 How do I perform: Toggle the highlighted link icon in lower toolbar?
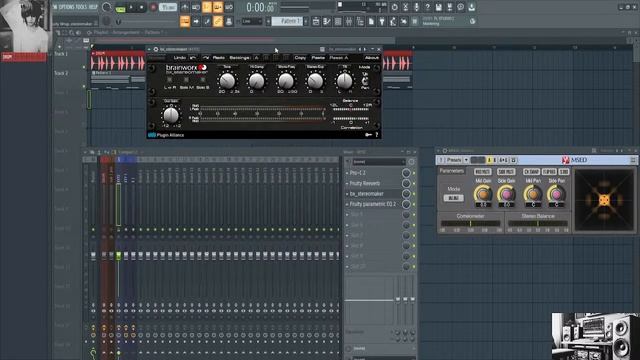(x=218, y=21)
